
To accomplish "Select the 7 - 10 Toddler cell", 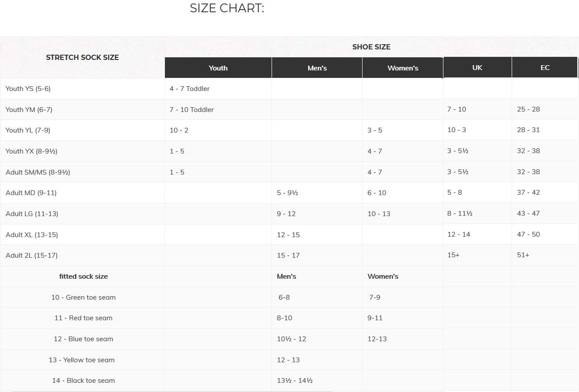I will (x=192, y=109).
